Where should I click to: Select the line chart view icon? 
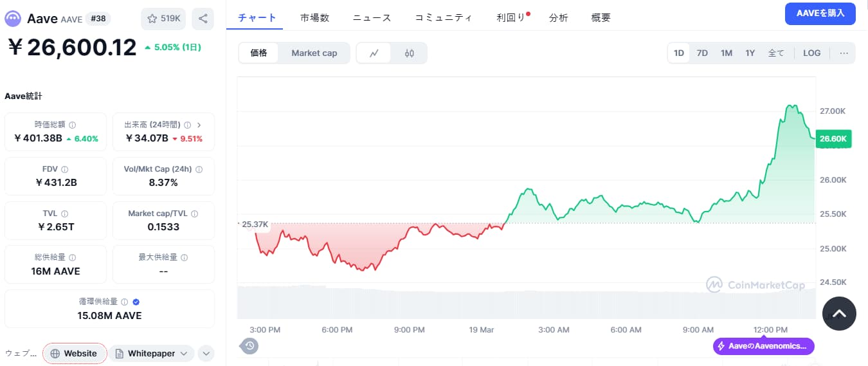pyautogui.click(x=374, y=53)
